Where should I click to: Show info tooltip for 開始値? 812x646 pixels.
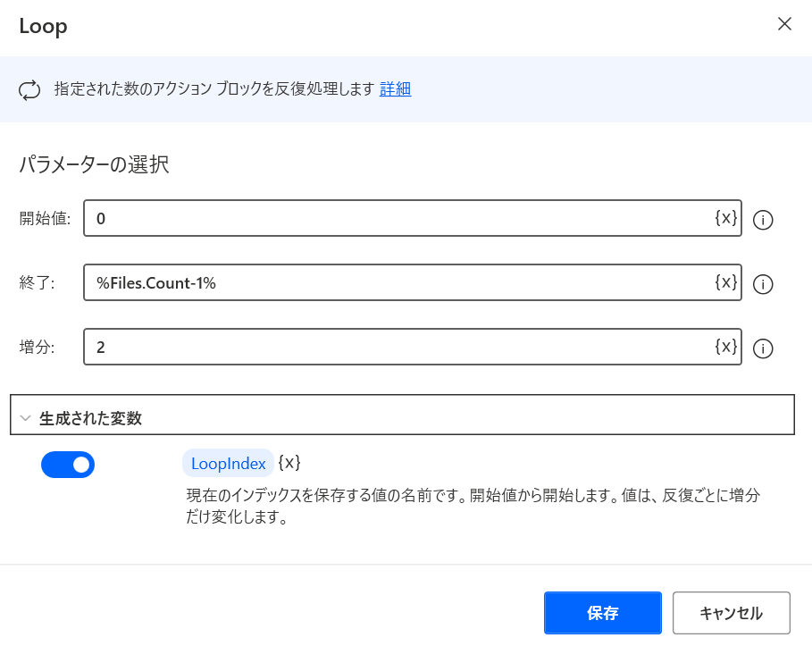click(x=763, y=220)
